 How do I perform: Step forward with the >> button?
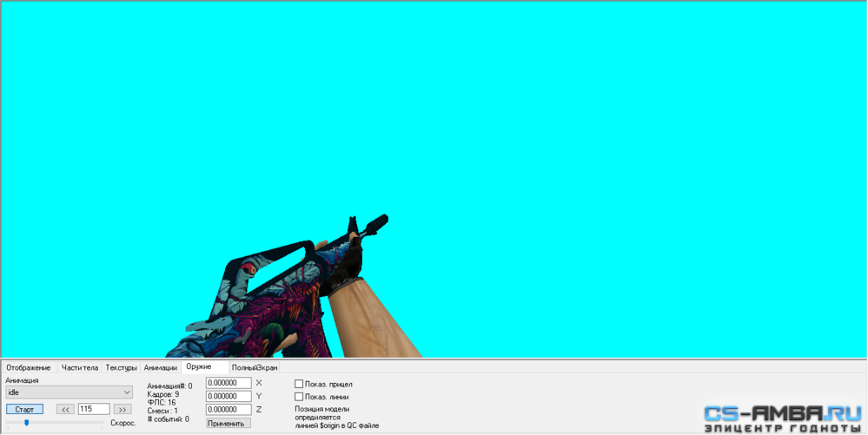[123, 410]
